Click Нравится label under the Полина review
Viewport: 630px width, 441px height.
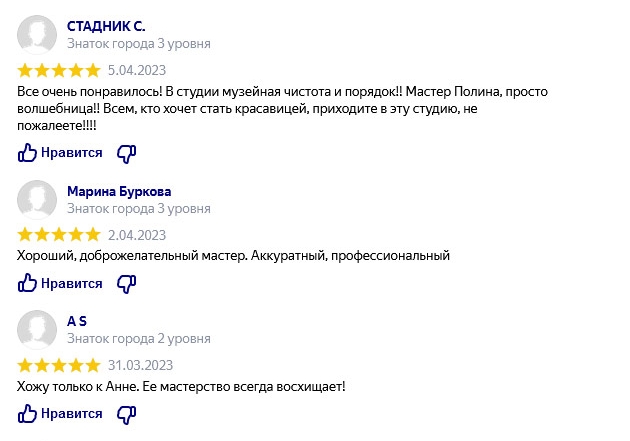coord(72,153)
